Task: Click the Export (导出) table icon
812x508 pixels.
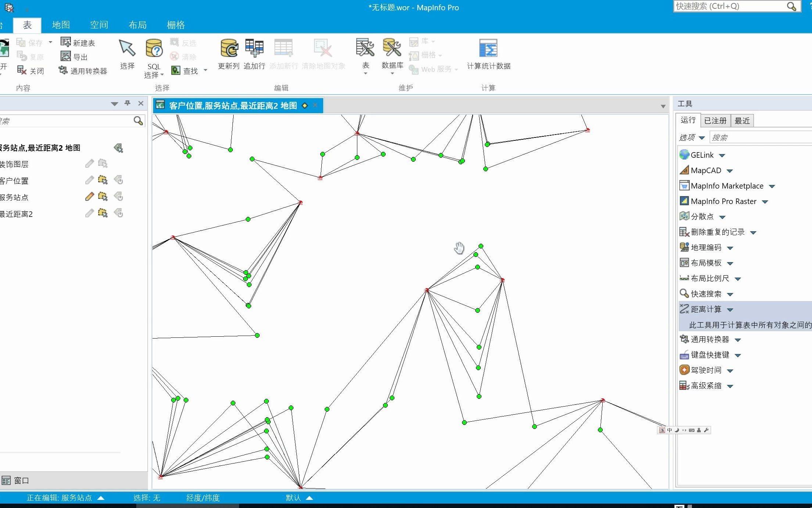Action: [x=66, y=57]
